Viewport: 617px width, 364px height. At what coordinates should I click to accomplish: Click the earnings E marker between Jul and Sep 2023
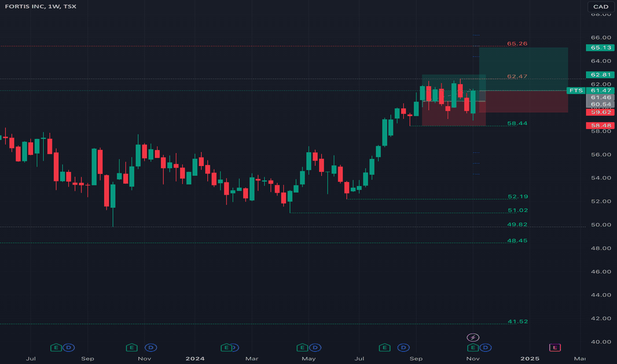point(56,347)
